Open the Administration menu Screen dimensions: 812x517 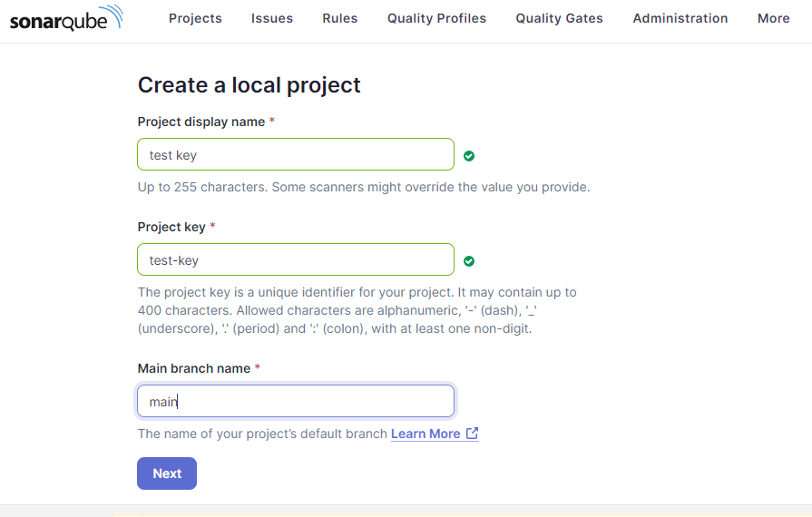[x=680, y=19]
